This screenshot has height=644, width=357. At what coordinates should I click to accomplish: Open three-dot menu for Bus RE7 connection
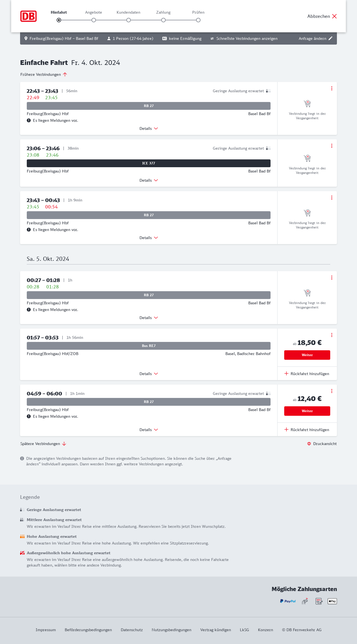pyautogui.click(x=332, y=335)
